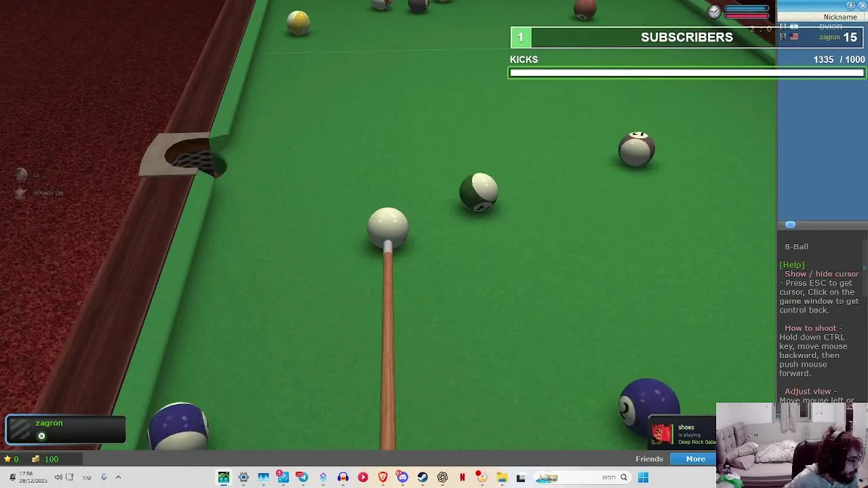Image resolution: width=868 pixels, height=488 pixels.
Task: Open the black terminal taskbar icon
Action: (521, 478)
